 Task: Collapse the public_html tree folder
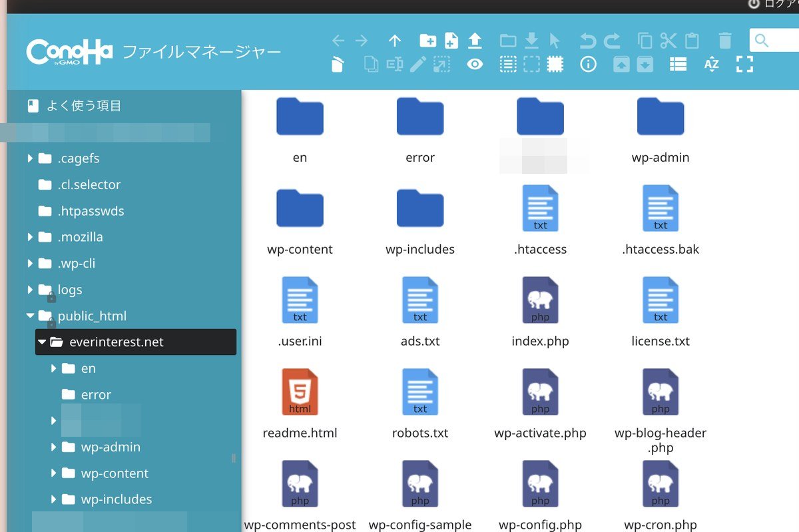tap(30, 316)
